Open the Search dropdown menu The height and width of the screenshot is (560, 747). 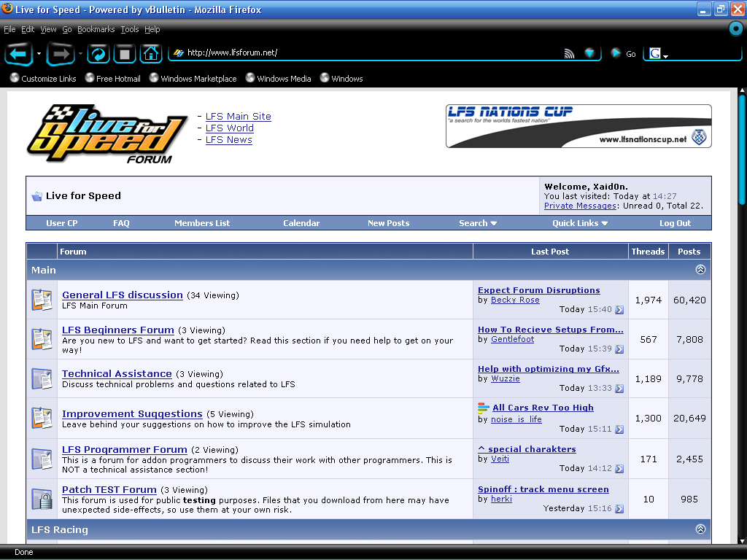pyautogui.click(x=478, y=223)
